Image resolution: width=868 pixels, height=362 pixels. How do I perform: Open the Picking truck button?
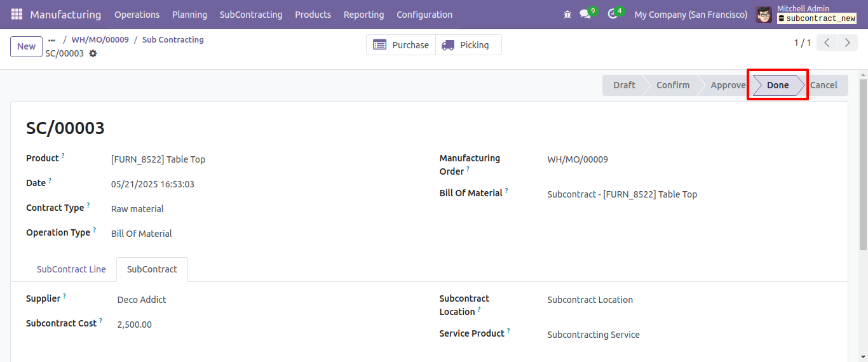(468, 45)
